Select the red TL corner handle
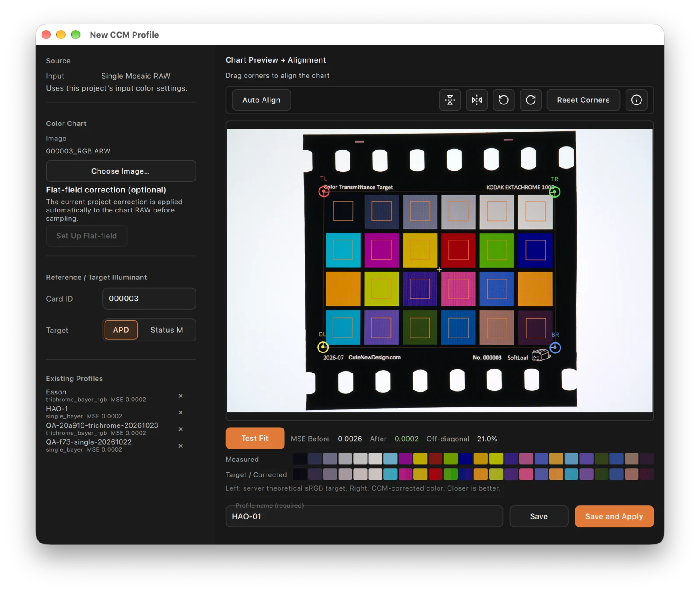This screenshot has width=700, height=592. tap(324, 192)
